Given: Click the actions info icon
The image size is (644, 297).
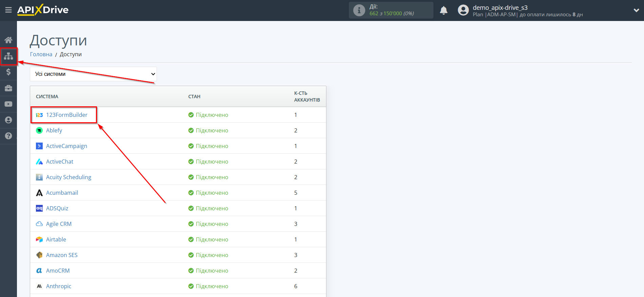Looking at the screenshot, I should [359, 10].
